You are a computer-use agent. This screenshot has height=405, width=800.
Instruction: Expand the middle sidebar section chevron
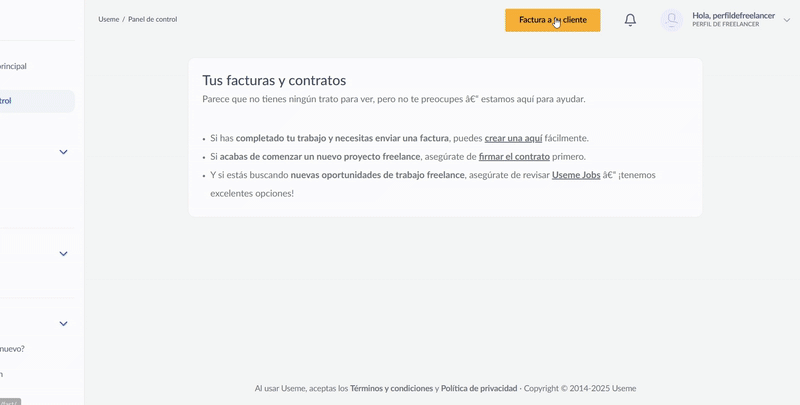63,254
